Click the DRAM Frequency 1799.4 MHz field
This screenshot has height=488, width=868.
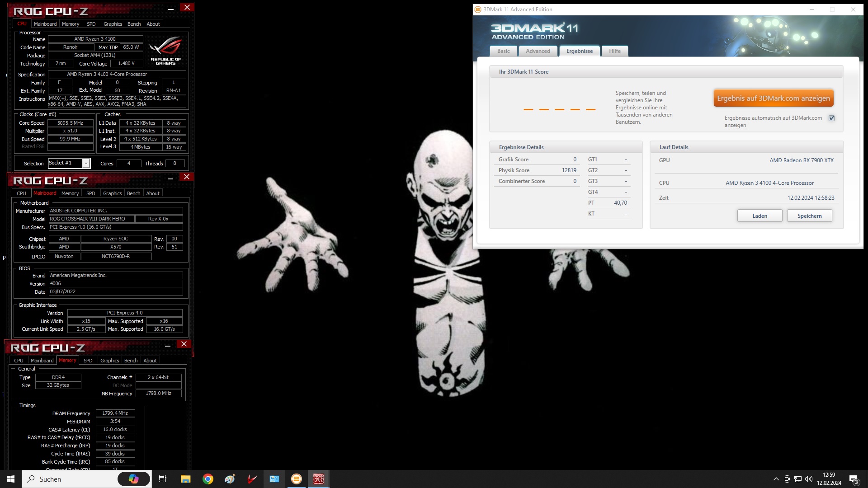tap(115, 413)
